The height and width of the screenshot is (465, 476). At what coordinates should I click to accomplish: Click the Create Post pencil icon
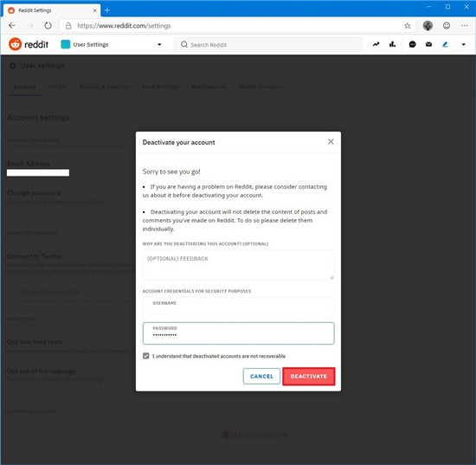click(x=445, y=44)
